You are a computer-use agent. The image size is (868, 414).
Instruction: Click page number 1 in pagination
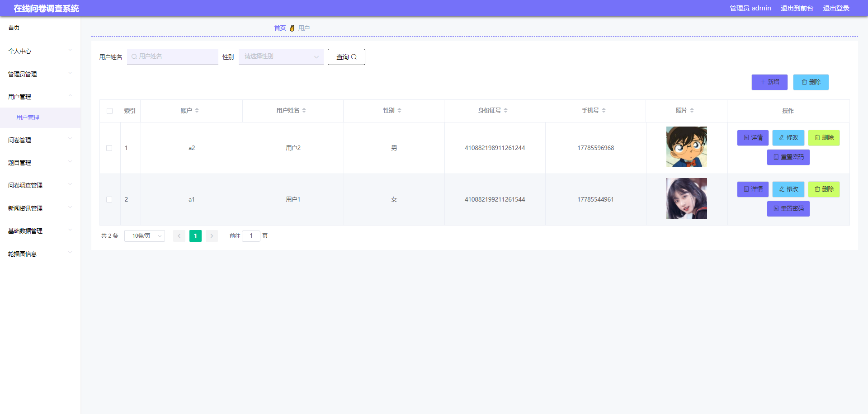pyautogui.click(x=195, y=236)
